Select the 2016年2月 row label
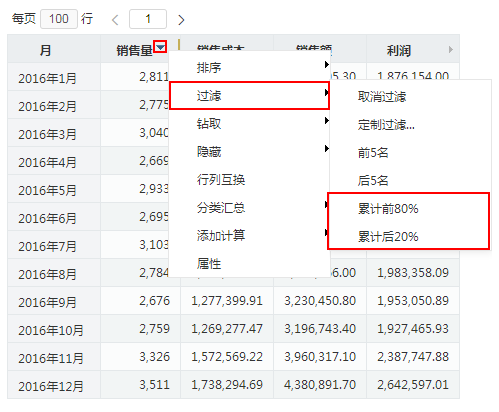Image resolution: width=499 pixels, height=412 pixels. 47,106
